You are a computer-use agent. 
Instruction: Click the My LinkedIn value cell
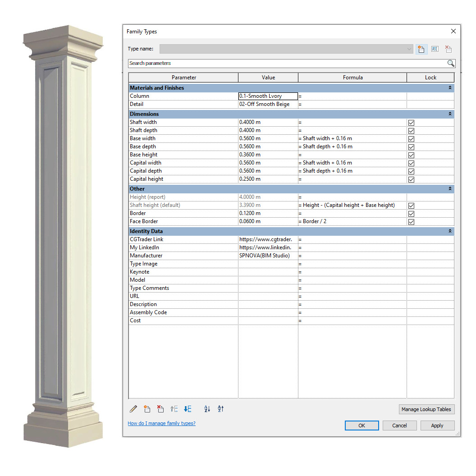coord(268,247)
